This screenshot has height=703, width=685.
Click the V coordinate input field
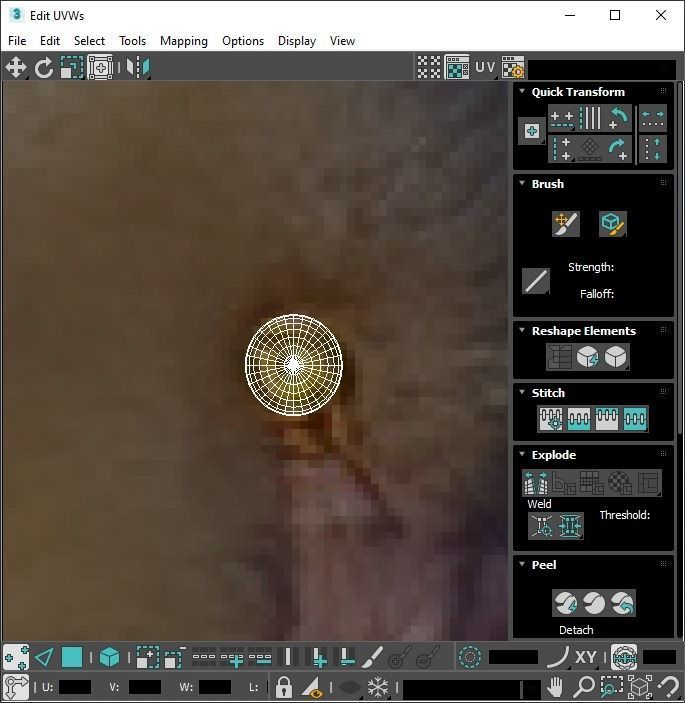(x=144, y=687)
